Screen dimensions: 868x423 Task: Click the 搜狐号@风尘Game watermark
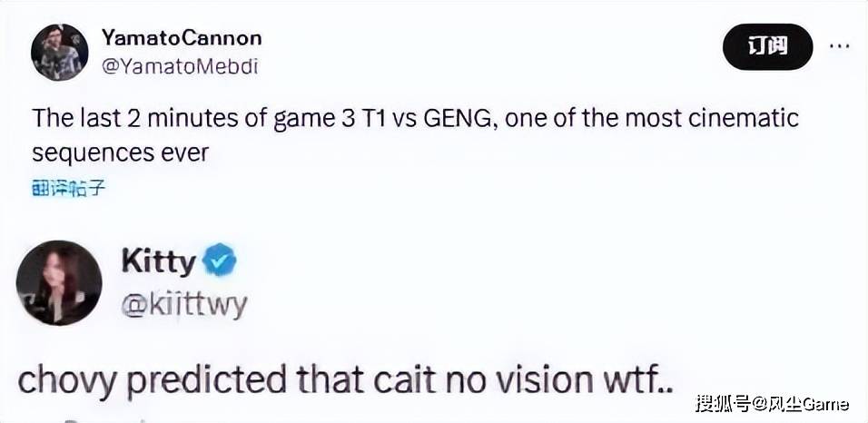point(772,403)
